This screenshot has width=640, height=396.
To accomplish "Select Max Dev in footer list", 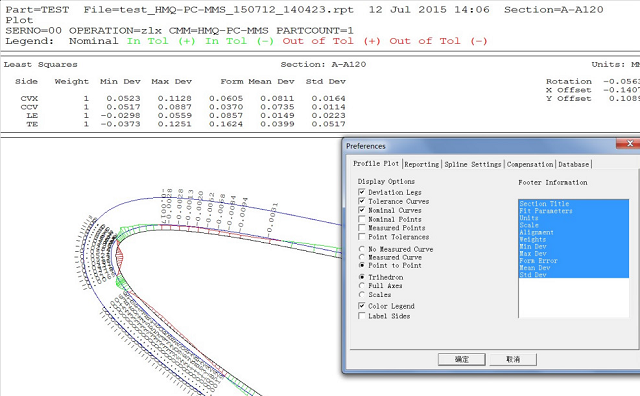I will [x=573, y=254].
